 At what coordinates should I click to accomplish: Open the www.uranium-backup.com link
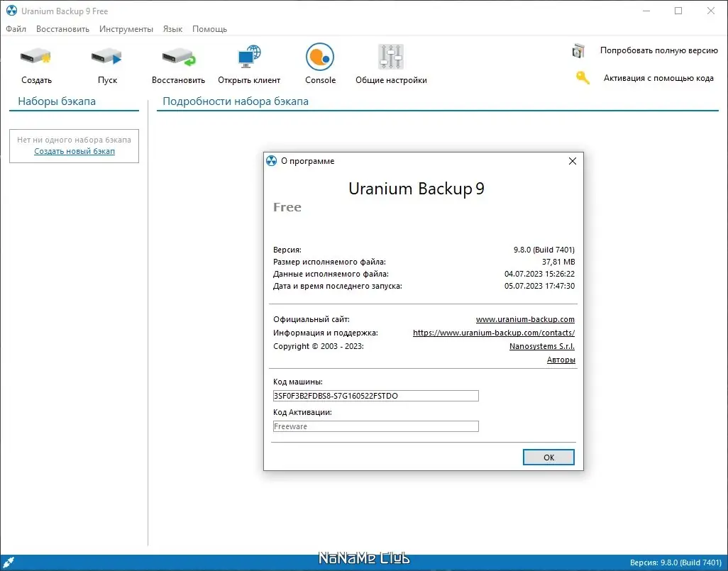[x=525, y=319]
